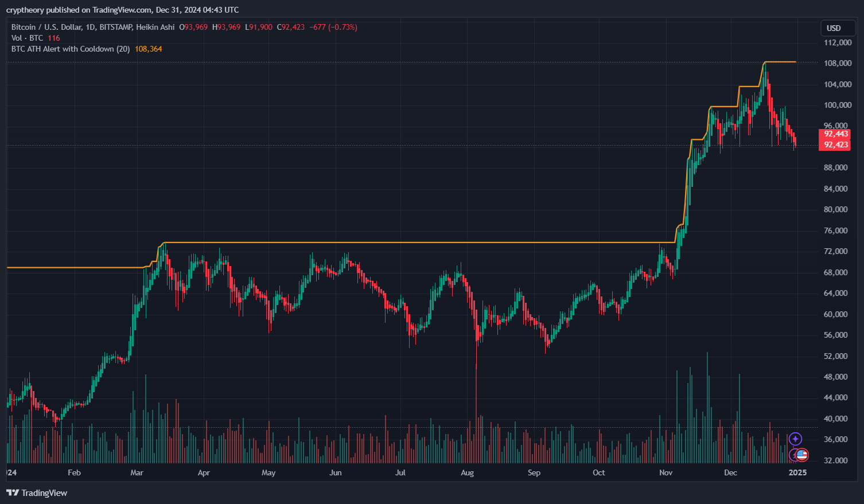Click the 88,000 price axis label
Image resolution: width=864 pixels, height=504 pixels.
click(x=836, y=167)
